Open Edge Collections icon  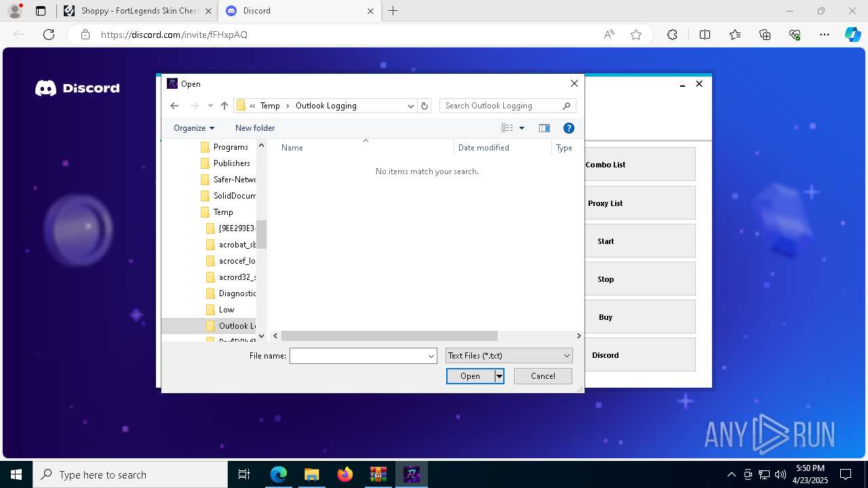click(x=765, y=35)
